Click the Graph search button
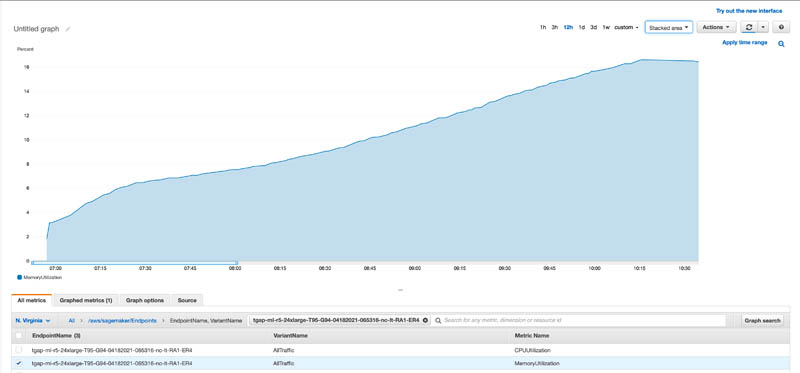This screenshot has height=373, width=800. (x=762, y=320)
